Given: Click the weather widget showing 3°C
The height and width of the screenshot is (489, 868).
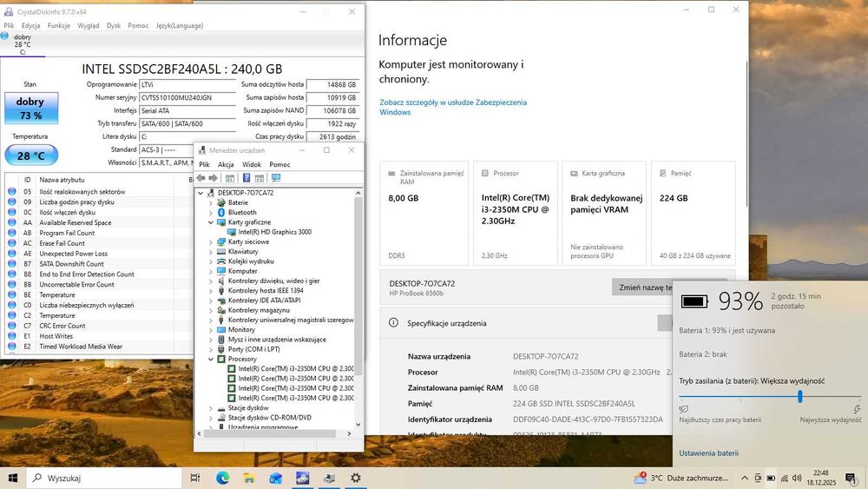Looking at the screenshot, I should coord(681,478).
